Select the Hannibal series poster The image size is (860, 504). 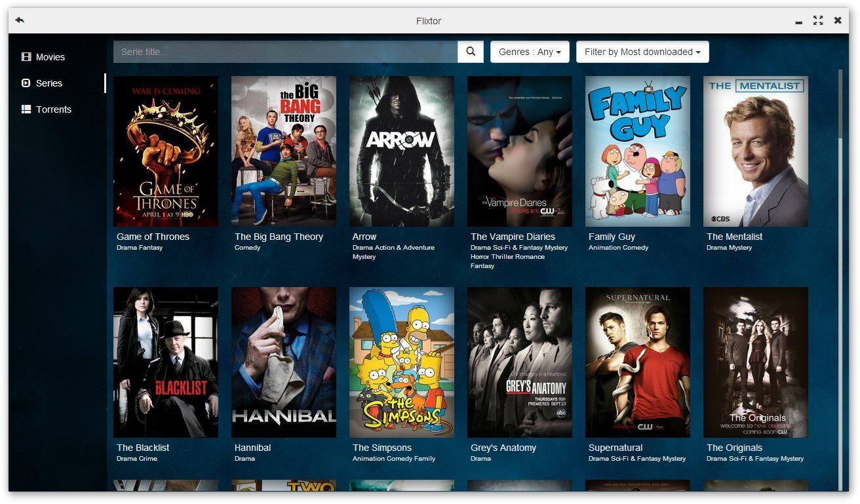(x=284, y=362)
